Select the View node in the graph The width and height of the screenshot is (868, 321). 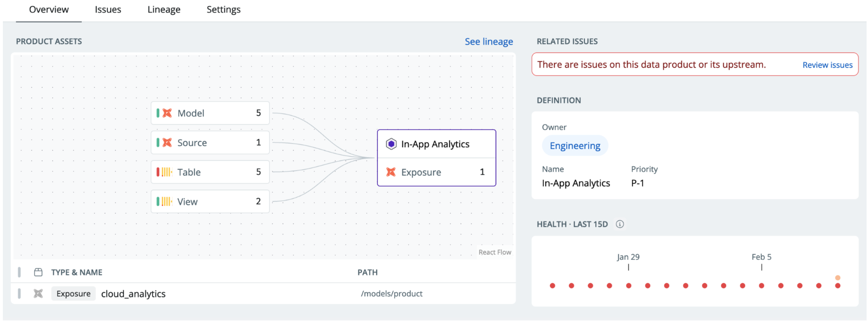[x=210, y=202]
